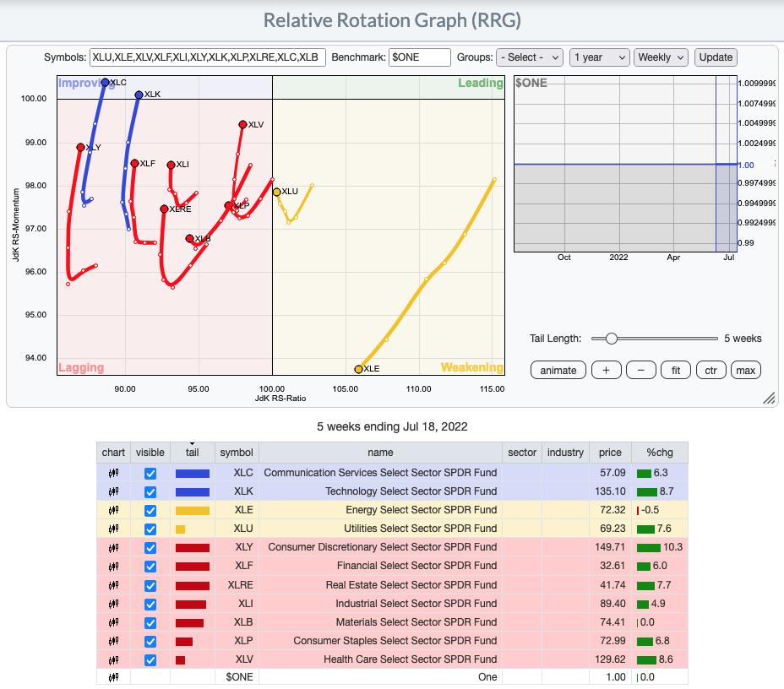Select the XLF data point on graph
This screenshot has width=784, height=689.
(x=134, y=163)
